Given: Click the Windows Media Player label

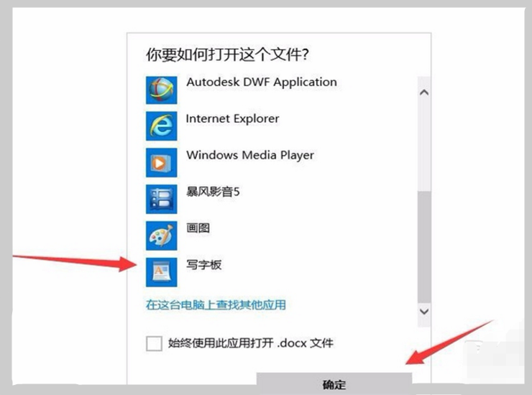Looking at the screenshot, I should coord(250,156).
